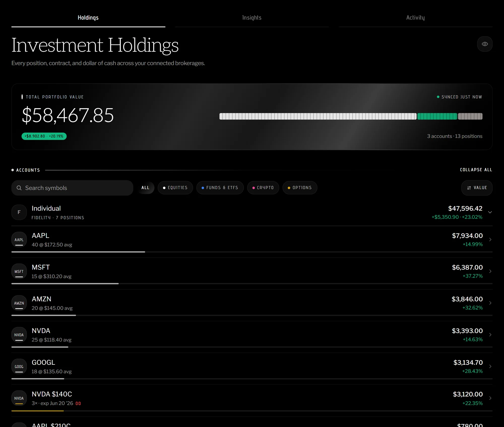Click the AAPL allocation progress bar

[x=252, y=252]
